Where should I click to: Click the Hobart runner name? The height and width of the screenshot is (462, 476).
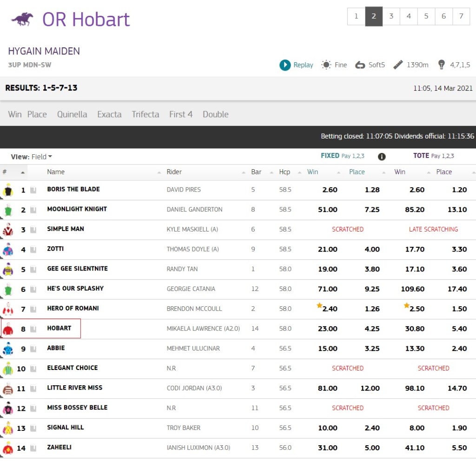(59, 328)
